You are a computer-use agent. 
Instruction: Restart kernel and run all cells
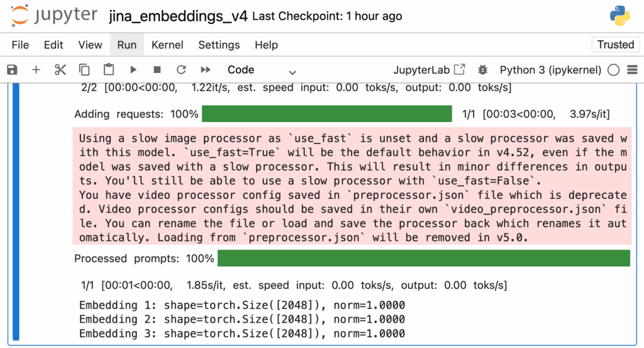206,70
